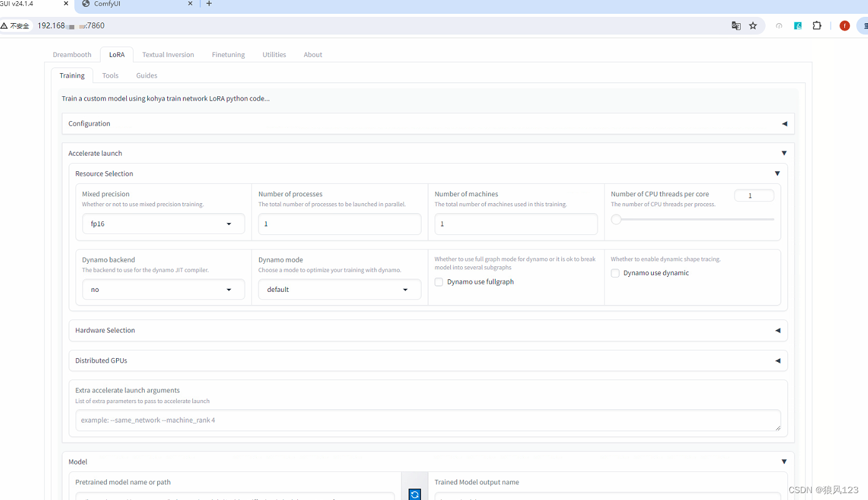Open the Dynamo backend dropdown
The width and height of the screenshot is (868, 500).
[164, 289]
